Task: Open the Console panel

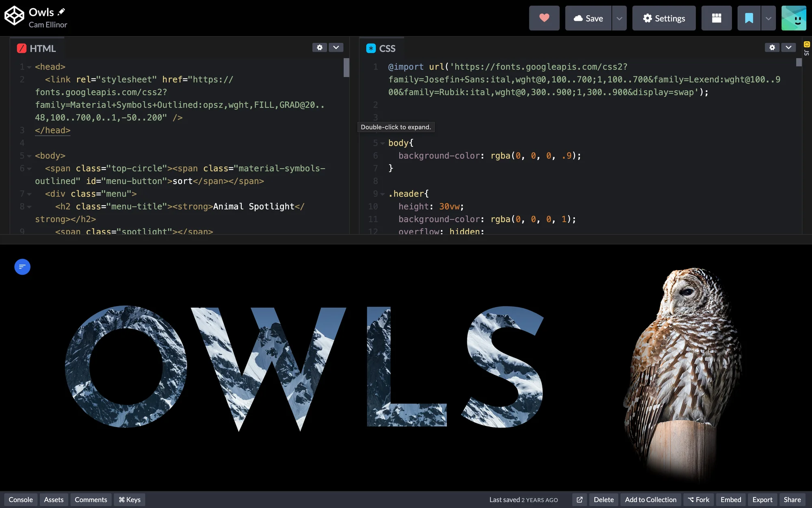Action: click(x=21, y=499)
